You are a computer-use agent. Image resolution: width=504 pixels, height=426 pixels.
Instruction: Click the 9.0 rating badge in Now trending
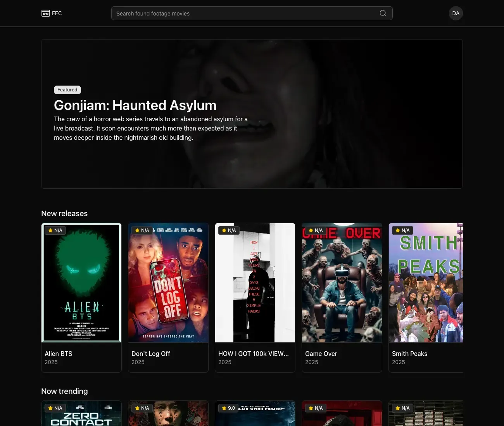228,408
